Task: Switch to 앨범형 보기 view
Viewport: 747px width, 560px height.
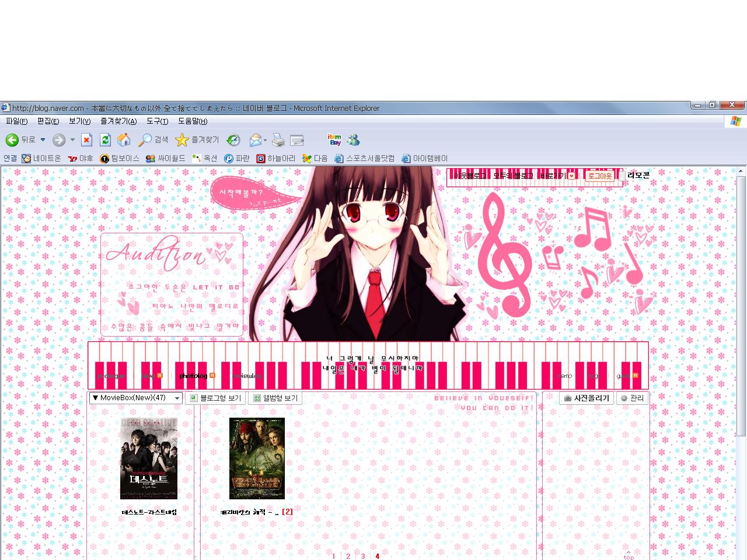Action: click(275, 398)
